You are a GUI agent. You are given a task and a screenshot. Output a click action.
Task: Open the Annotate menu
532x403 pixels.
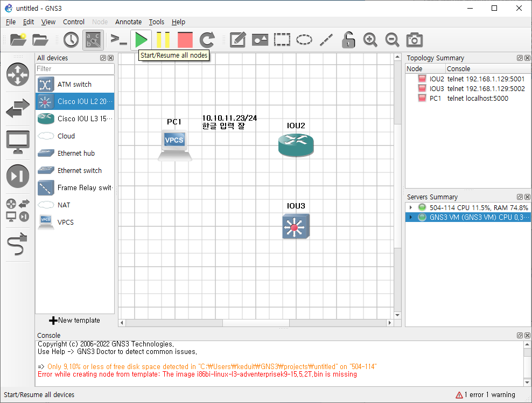pyautogui.click(x=128, y=22)
